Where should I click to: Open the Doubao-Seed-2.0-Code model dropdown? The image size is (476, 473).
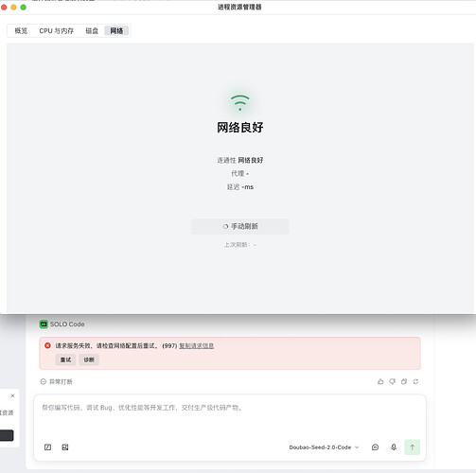[x=324, y=447]
